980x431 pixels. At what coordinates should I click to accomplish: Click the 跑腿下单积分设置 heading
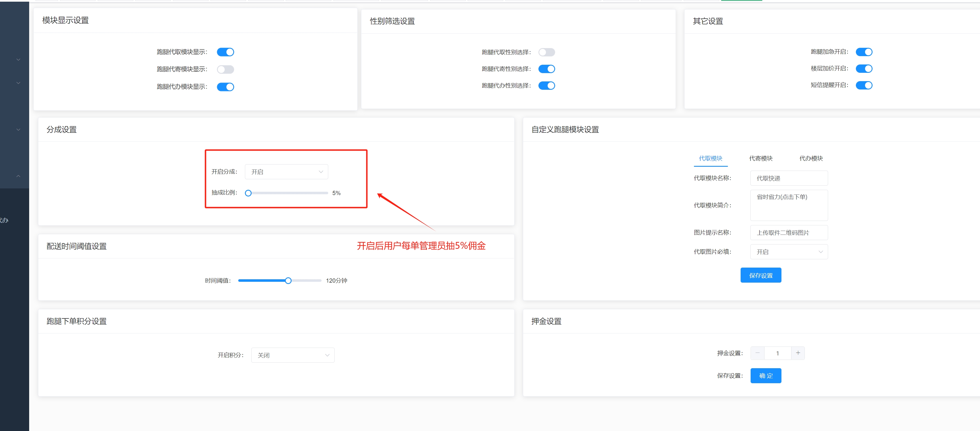(x=76, y=321)
